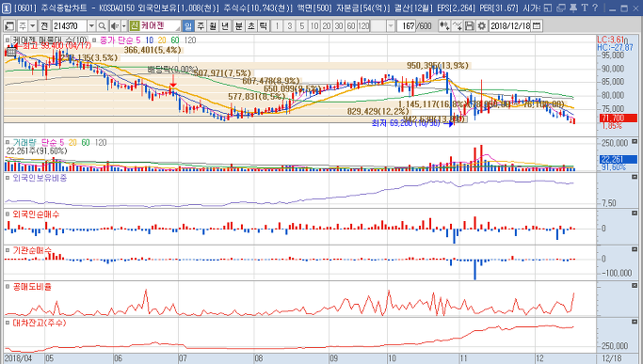Toggle the 케어젠 매물대 indicator square
The width and height of the screenshot is (643, 364).
8,40
